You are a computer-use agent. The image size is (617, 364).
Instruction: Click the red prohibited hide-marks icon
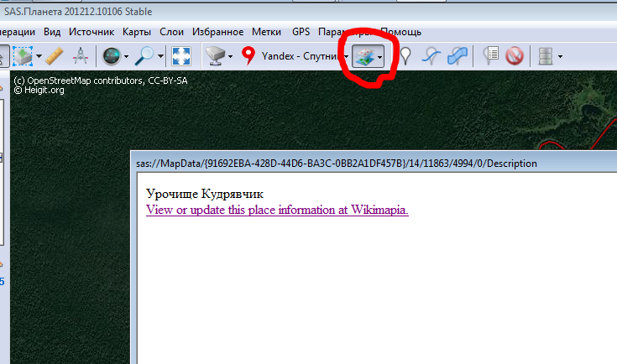click(515, 56)
